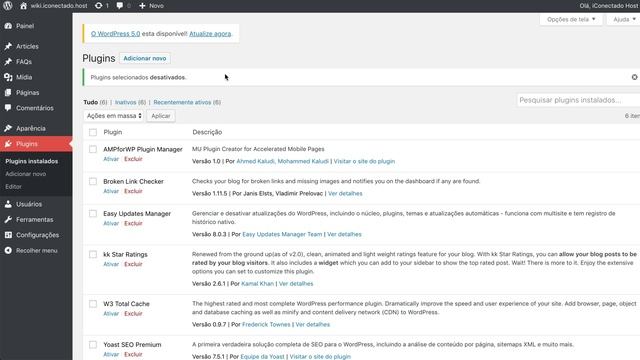The height and width of the screenshot is (360, 640).
Task: Open the WordPress logo menu
Action: click(x=8, y=6)
